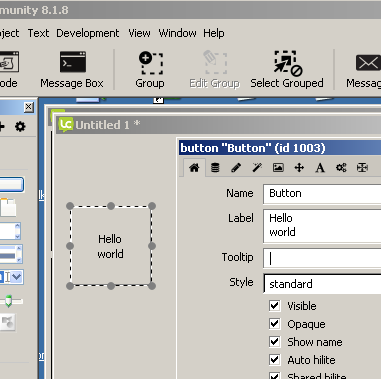
Task: Open the View menu
Action: (x=139, y=33)
